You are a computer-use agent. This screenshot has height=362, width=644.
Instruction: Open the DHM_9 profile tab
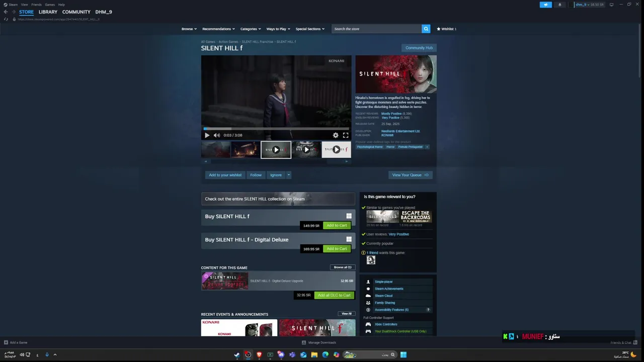pyautogui.click(x=104, y=12)
